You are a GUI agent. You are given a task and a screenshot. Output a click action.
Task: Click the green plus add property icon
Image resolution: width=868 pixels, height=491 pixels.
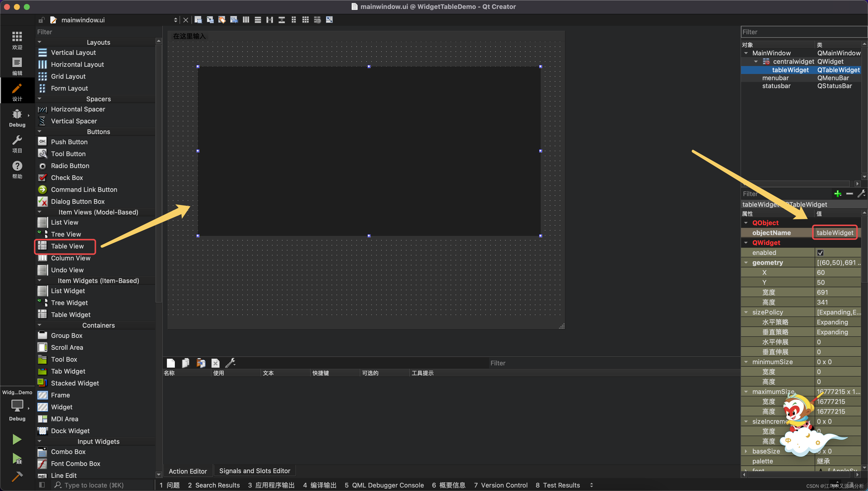click(837, 194)
